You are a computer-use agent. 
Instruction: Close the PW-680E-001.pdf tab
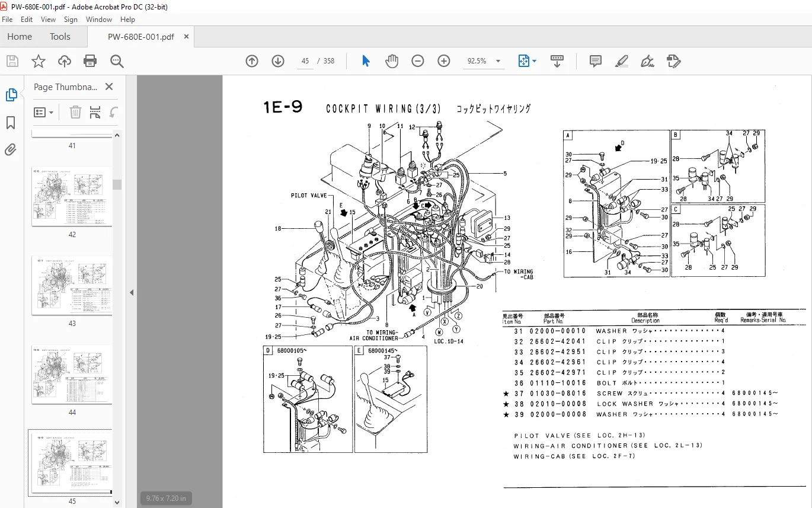coord(186,37)
